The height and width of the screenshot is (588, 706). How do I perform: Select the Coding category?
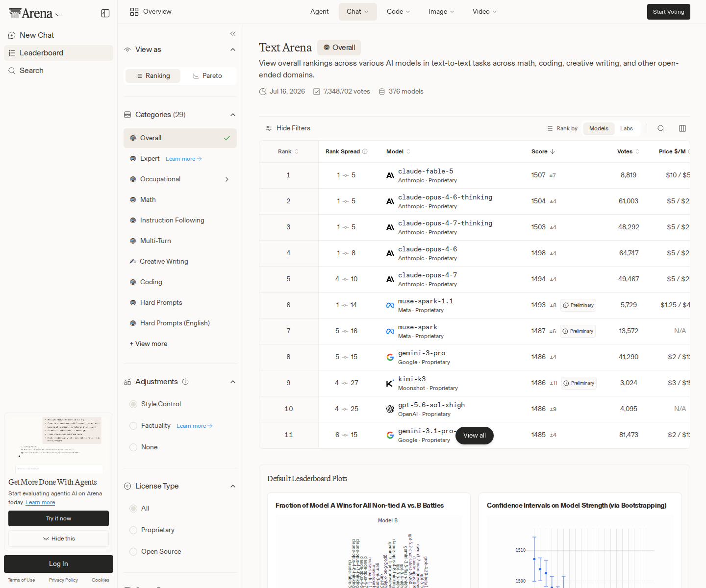pos(180,282)
